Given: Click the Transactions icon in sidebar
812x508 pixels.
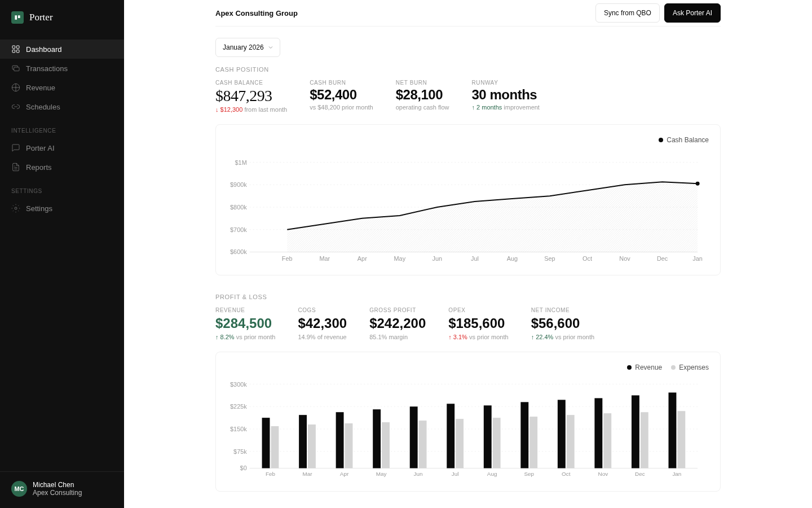Looking at the screenshot, I should point(16,68).
